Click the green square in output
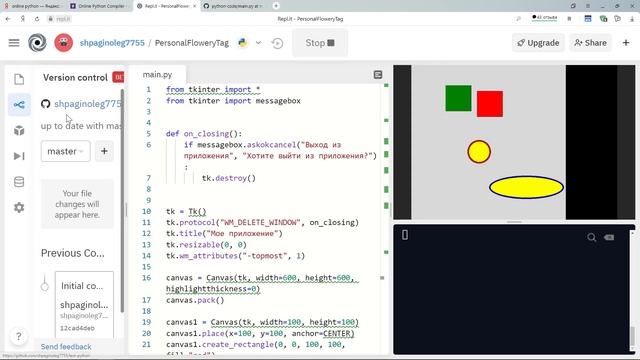Viewport: 640px width, 360px height. click(x=458, y=98)
